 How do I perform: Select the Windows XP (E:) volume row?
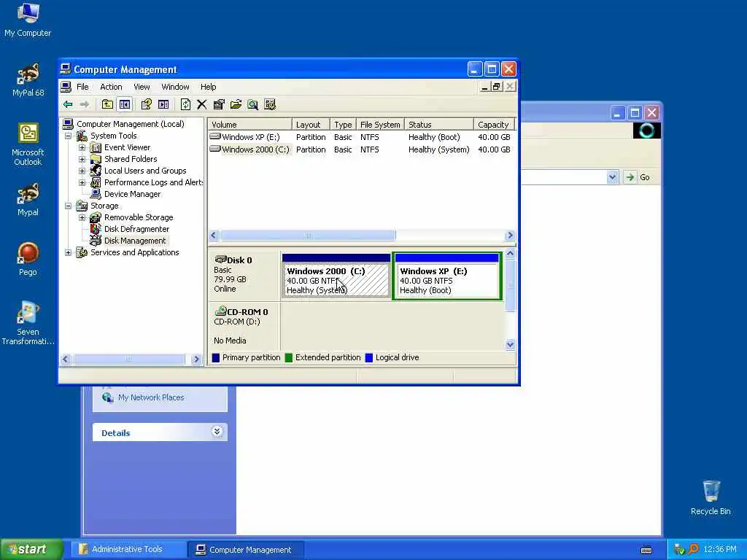pos(362,137)
